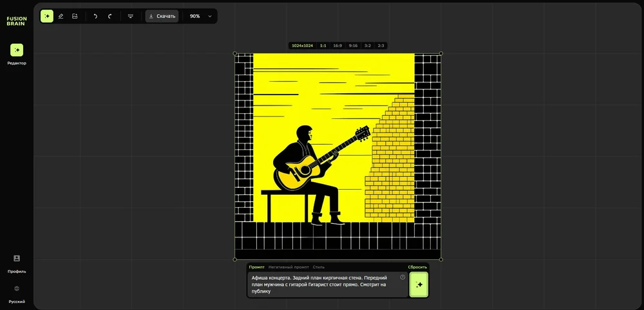Redo the last action

pos(109,16)
